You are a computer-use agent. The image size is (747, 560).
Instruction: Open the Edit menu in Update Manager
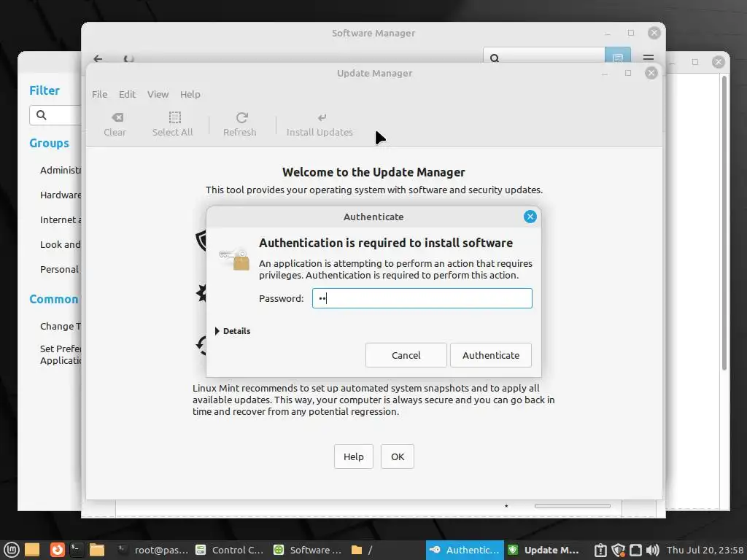pyautogui.click(x=127, y=94)
